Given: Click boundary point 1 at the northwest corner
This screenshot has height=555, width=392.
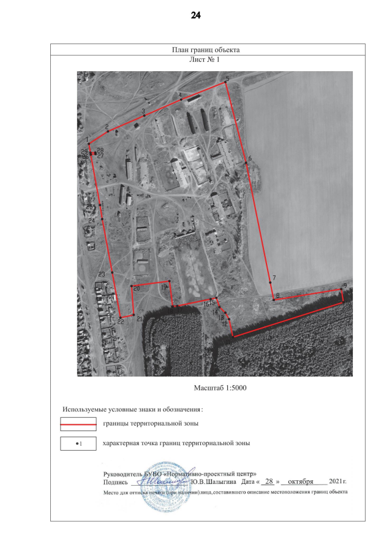Looking at the screenshot, I should (89, 144).
